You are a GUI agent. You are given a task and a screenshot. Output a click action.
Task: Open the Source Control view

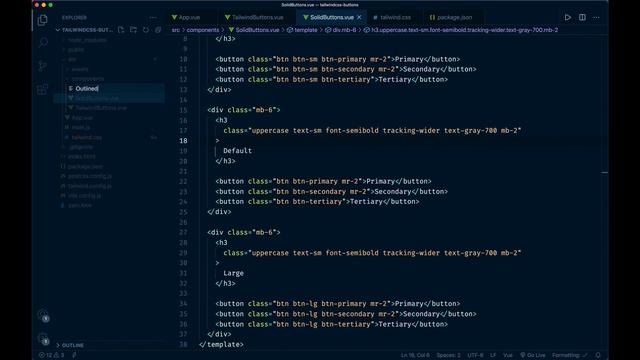click(x=42, y=66)
